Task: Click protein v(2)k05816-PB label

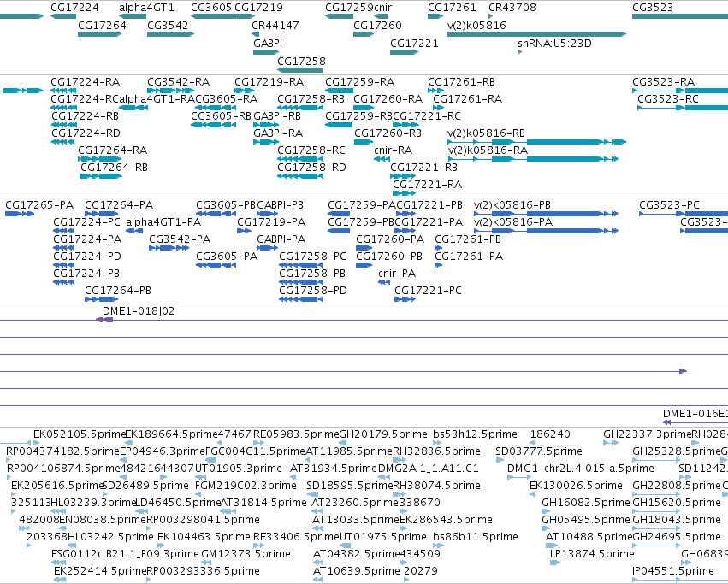Action: tap(512, 204)
